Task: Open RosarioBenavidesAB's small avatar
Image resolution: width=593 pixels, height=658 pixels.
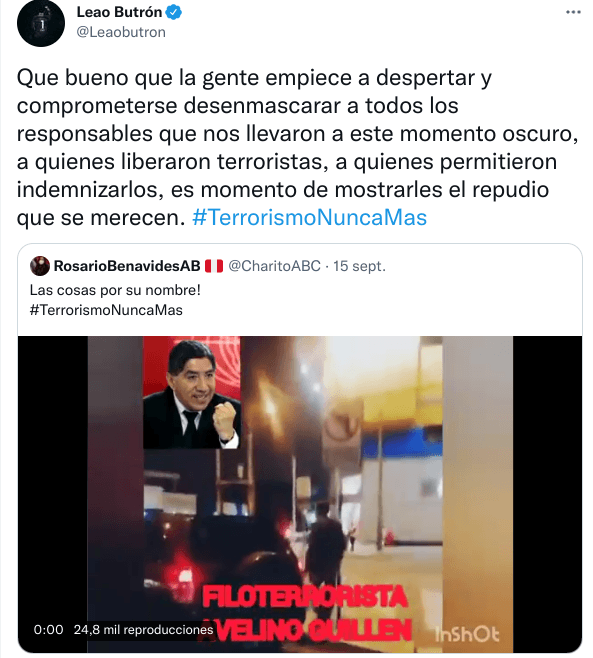Action: pos(40,266)
